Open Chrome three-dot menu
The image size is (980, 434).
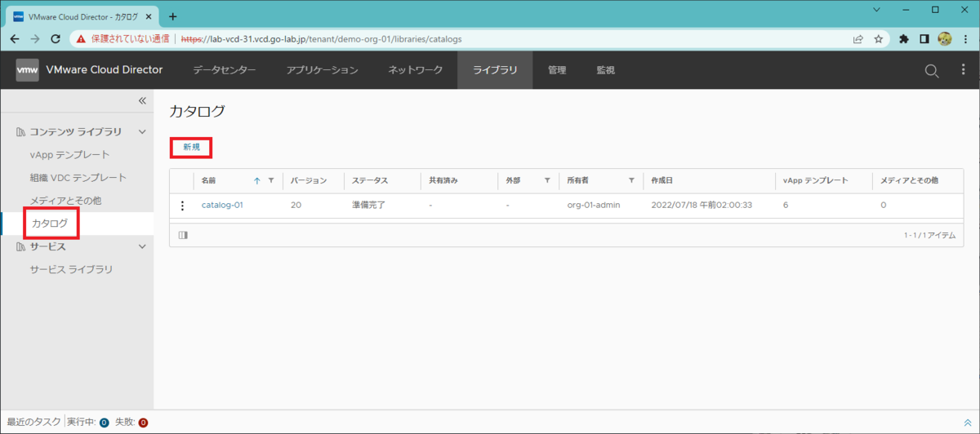965,38
